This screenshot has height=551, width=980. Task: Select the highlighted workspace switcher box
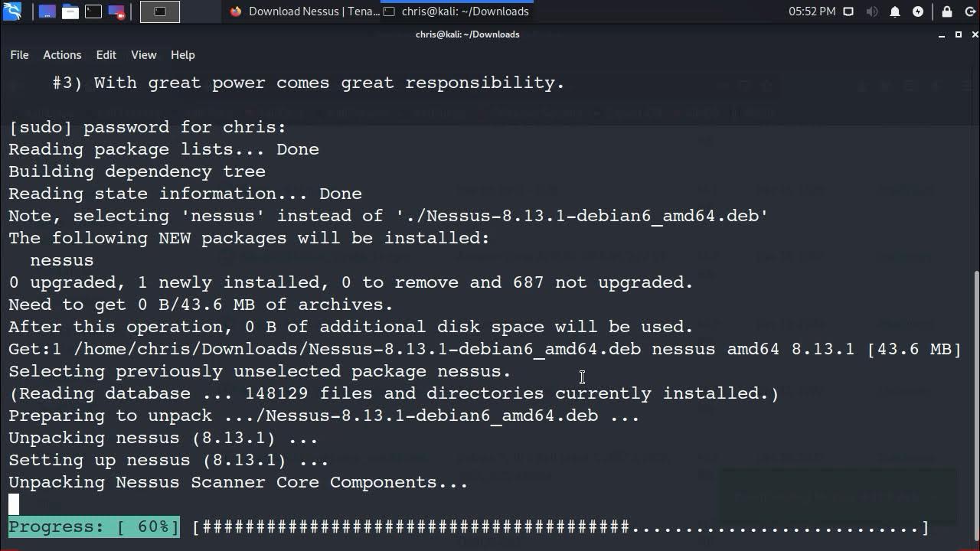pyautogui.click(x=160, y=11)
